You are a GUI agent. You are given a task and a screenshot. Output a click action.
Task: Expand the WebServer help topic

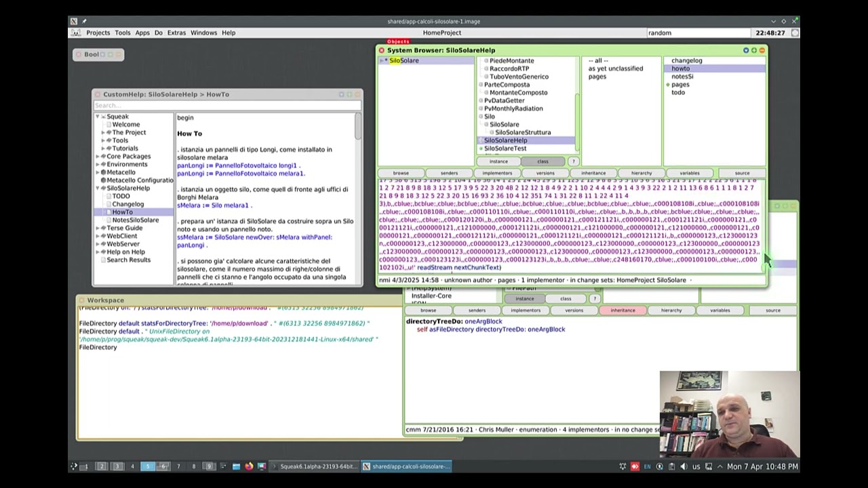[98, 244]
